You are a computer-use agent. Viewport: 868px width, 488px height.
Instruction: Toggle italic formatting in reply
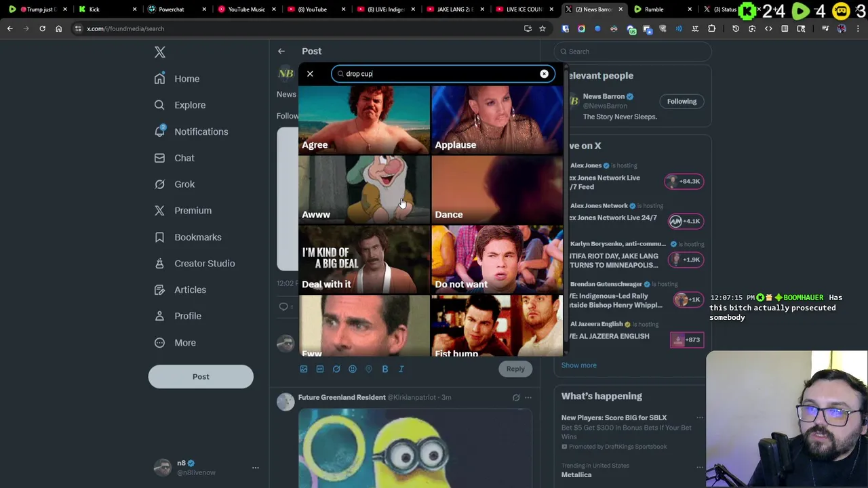click(401, 369)
